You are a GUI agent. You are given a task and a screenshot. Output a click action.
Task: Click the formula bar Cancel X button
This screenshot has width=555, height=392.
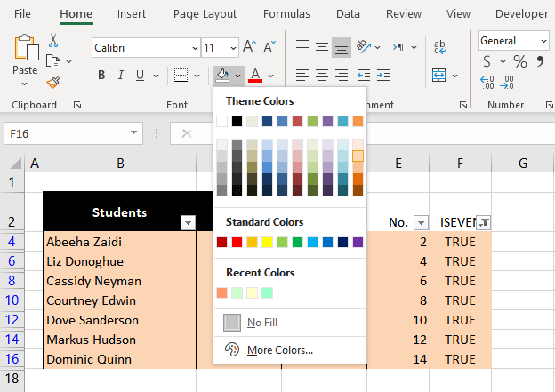(x=187, y=133)
